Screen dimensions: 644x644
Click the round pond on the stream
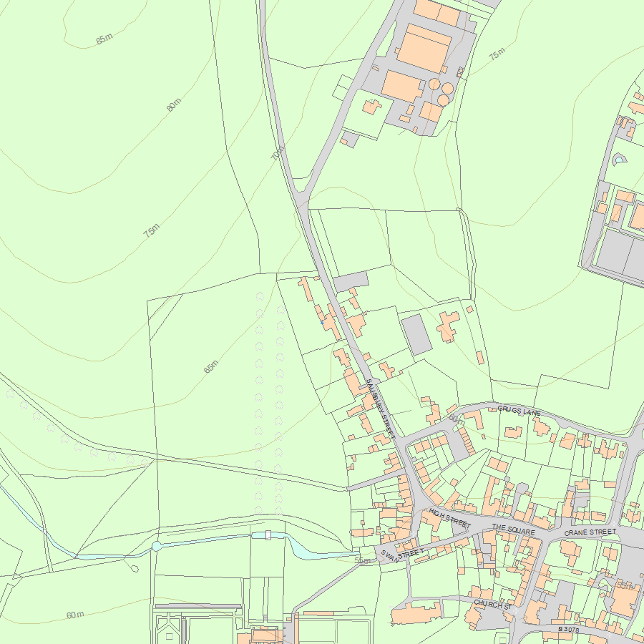156,546
